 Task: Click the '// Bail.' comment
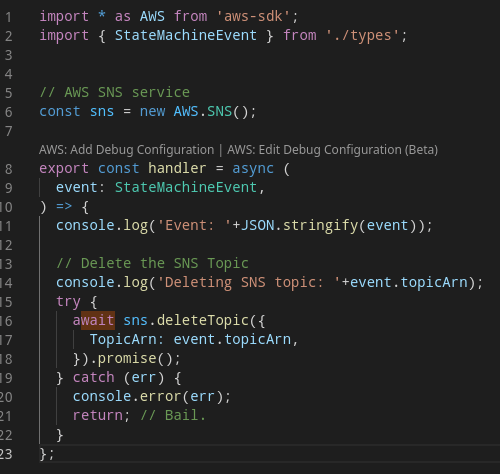click(x=173, y=416)
